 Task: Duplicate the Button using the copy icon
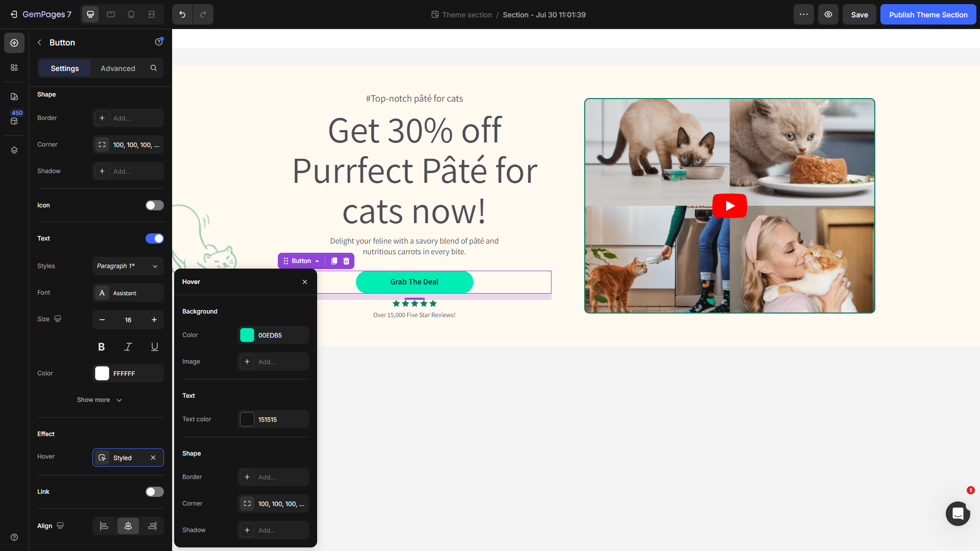334,261
